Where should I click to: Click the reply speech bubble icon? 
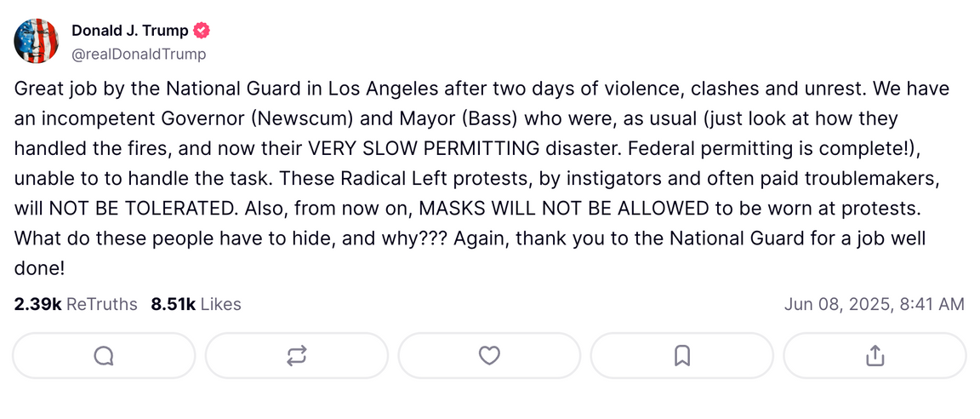click(104, 356)
